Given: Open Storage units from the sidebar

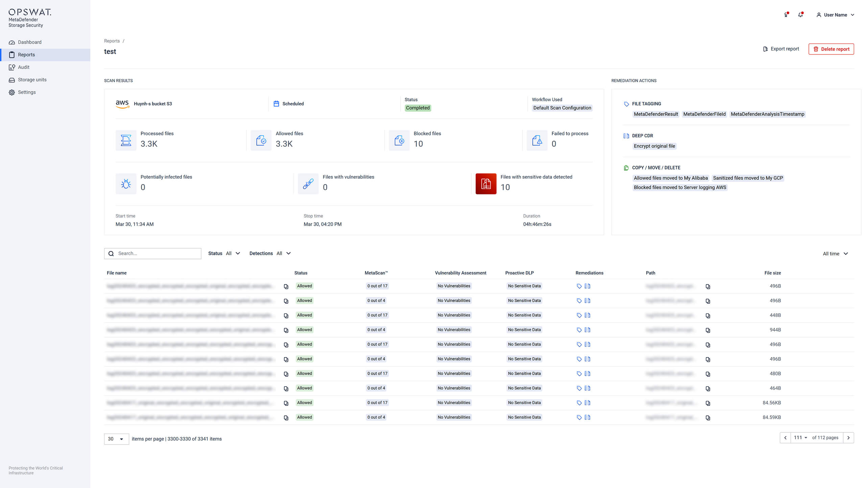Looking at the screenshot, I should (32, 80).
